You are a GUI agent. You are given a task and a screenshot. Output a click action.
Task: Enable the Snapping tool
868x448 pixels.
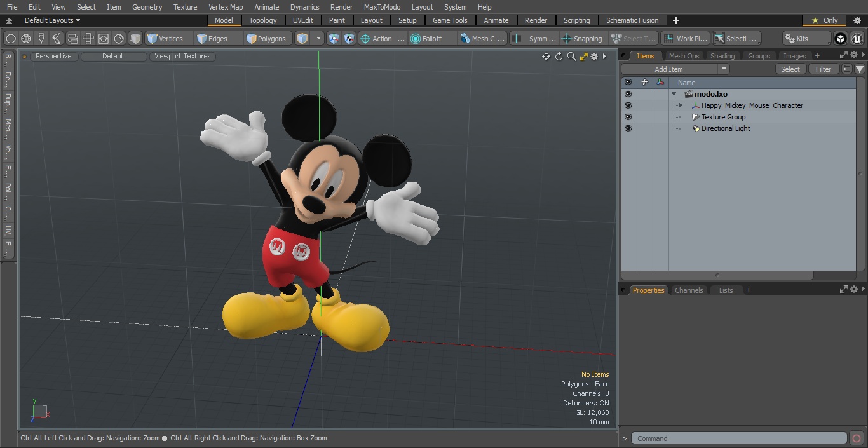click(x=582, y=39)
